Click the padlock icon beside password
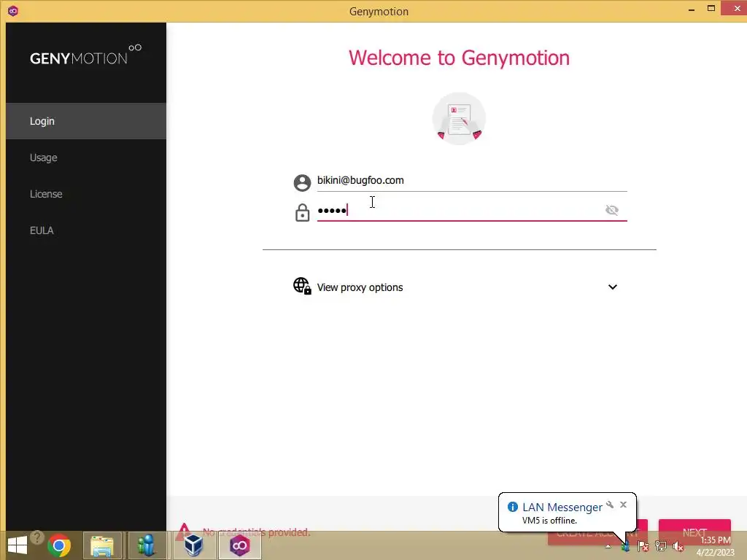 pos(302,213)
